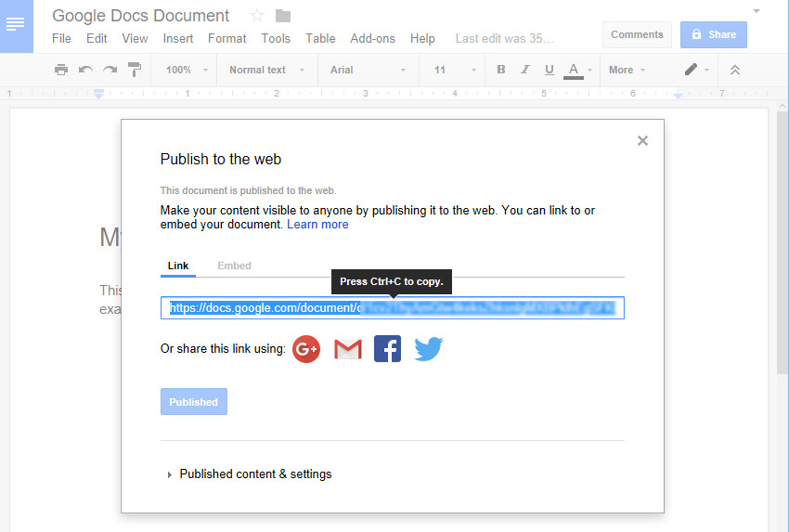Undo the last action

coord(85,70)
